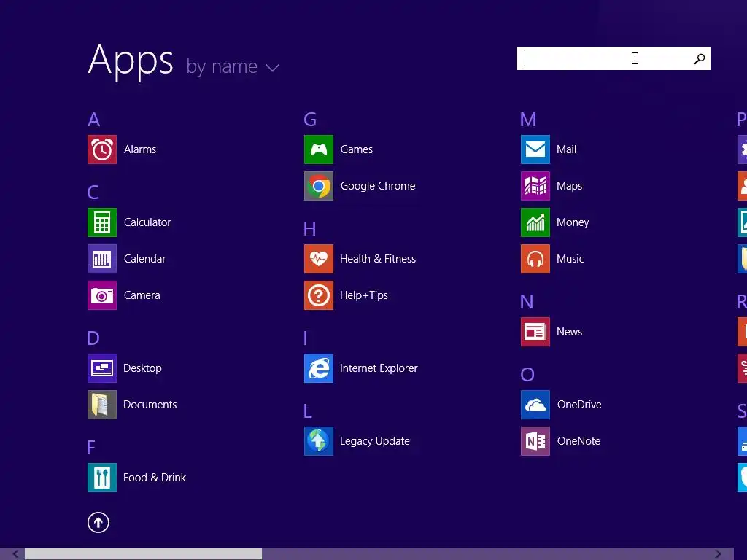747x560 pixels.
Task: Click the 'News' text label
Action: (569, 332)
